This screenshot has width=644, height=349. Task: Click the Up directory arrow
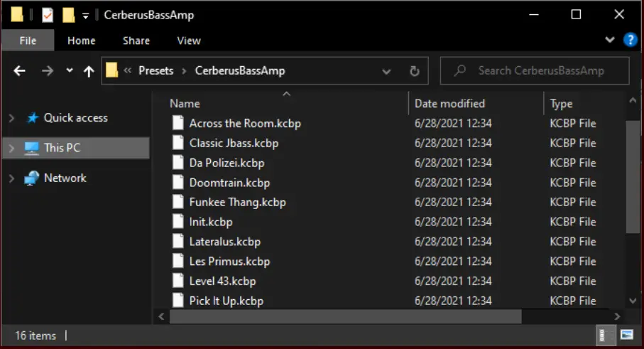click(89, 71)
